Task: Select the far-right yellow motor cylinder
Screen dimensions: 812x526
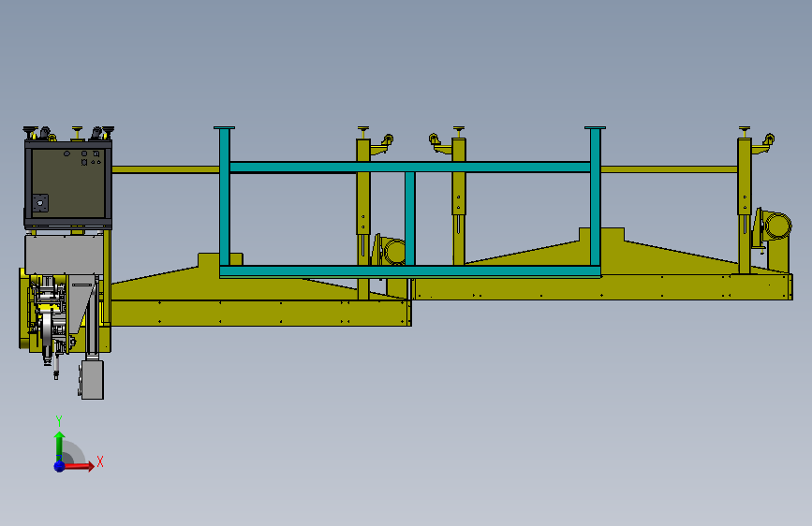Action: 778,226
